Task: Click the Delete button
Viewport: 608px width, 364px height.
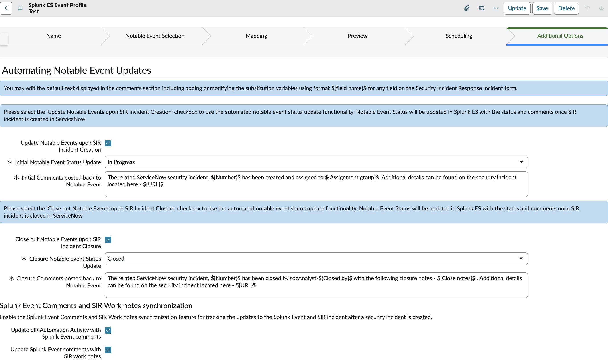Action: coord(566,8)
